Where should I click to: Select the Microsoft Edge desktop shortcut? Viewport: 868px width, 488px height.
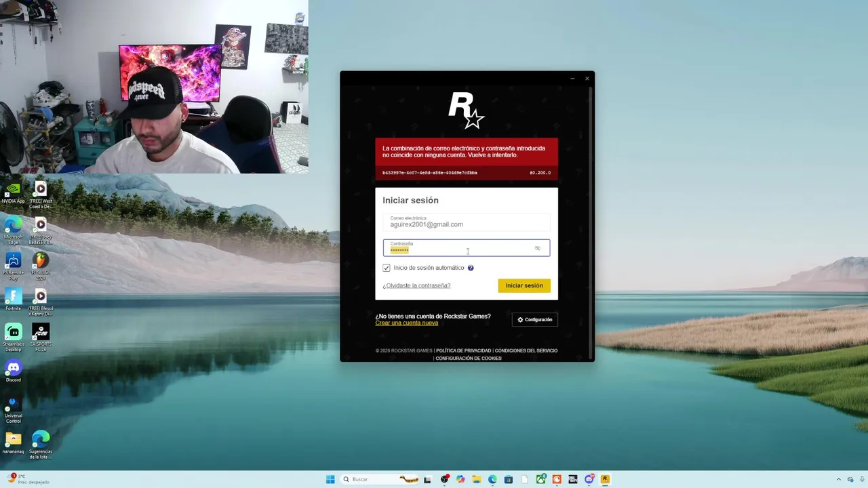coord(14,229)
